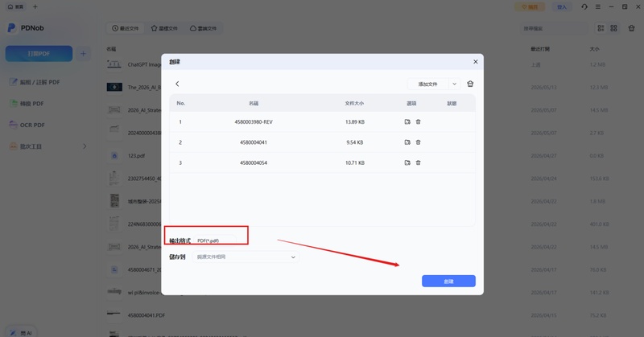644x337 pixels.
Task: Click the 登入 login button
Action: tap(561, 7)
